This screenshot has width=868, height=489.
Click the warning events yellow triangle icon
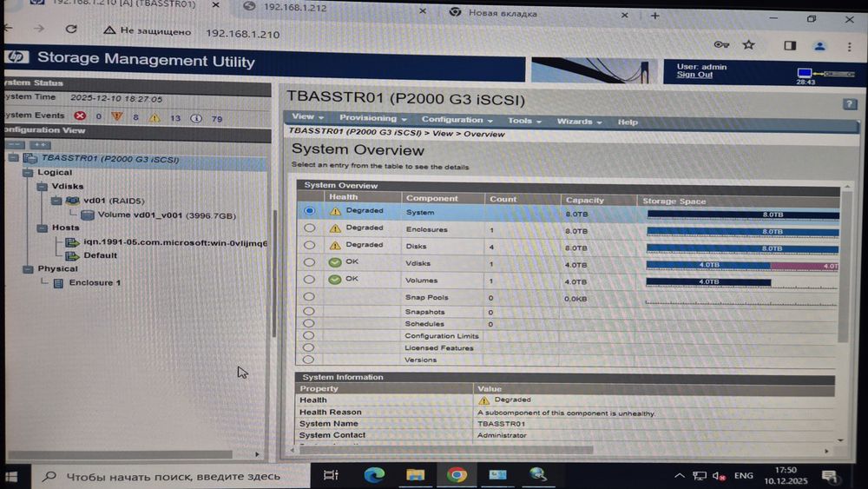tap(155, 117)
